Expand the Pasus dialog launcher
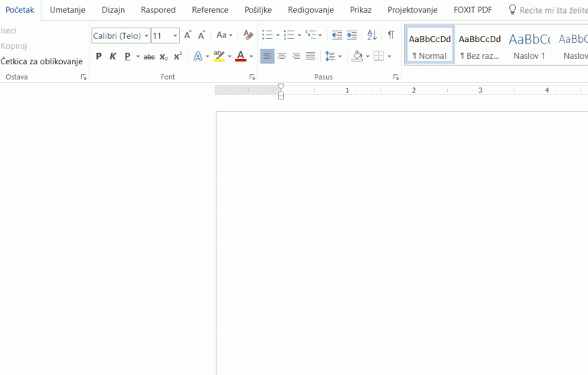 pyautogui.click(x=396, y=77)
